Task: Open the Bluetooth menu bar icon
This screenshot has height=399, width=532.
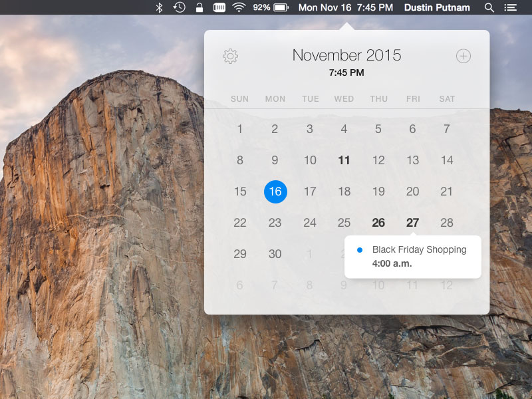Action: tap(159, 7)
